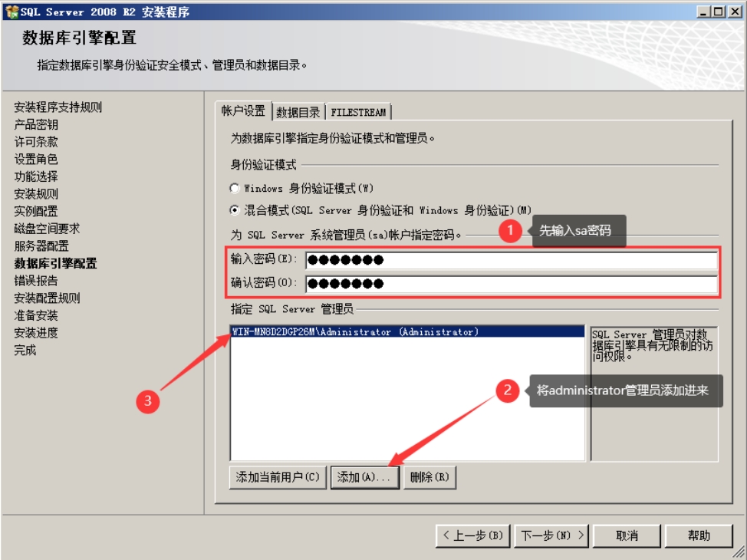Click the 添加(A)... button
This screenshot has width=747, height=560.
[x=364, y=477]
